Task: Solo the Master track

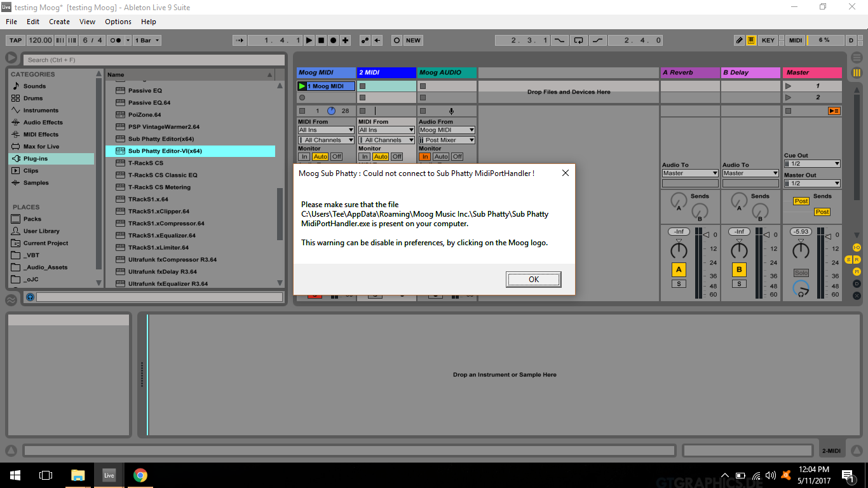Action: [x=801, y=272]
